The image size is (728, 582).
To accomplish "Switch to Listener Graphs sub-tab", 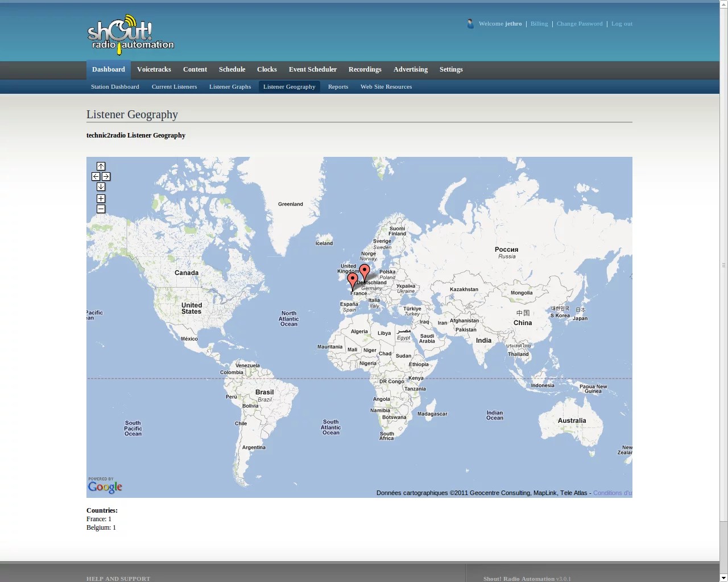I will click(x=230, y=86).
